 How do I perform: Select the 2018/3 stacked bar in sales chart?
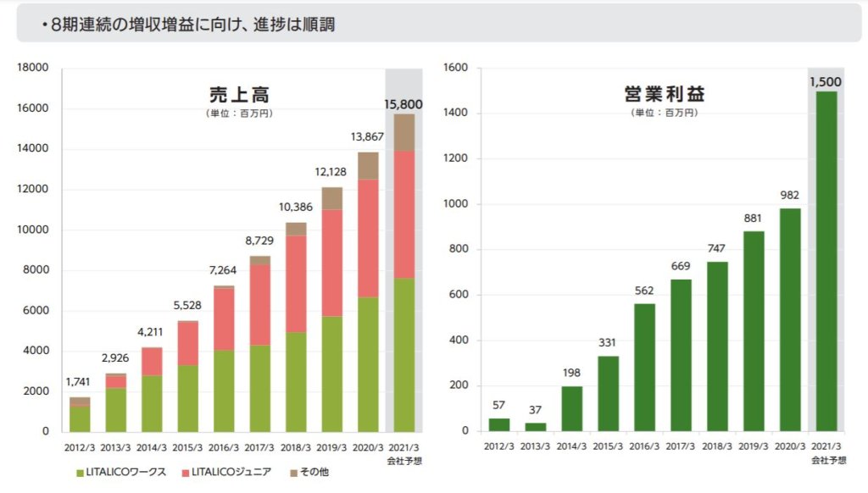tap(296, 327)
